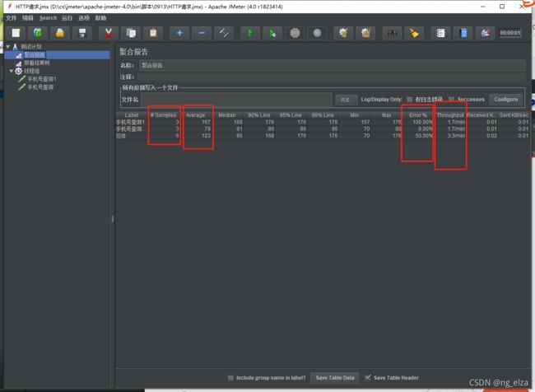This screenshot has width=535, height=392.
Task: Open the 选项 menu
Action: tap(84, 18)
